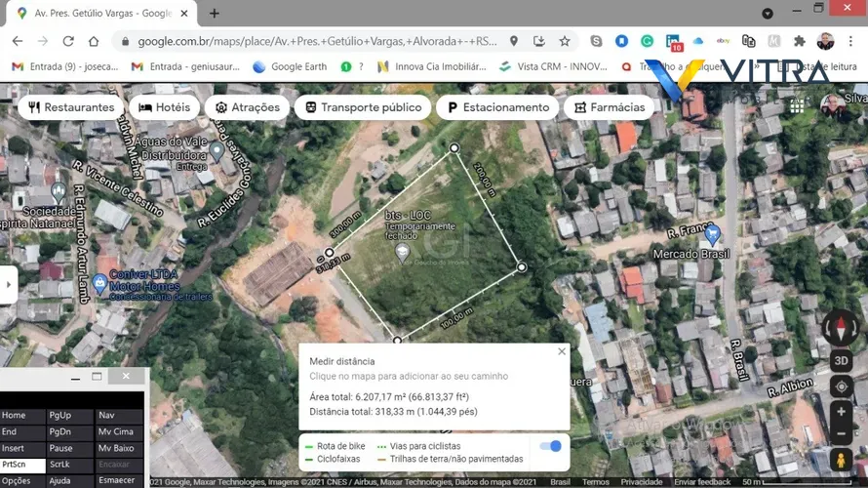
Task: Close the Medir distância panel
Action: coord(562,351)
